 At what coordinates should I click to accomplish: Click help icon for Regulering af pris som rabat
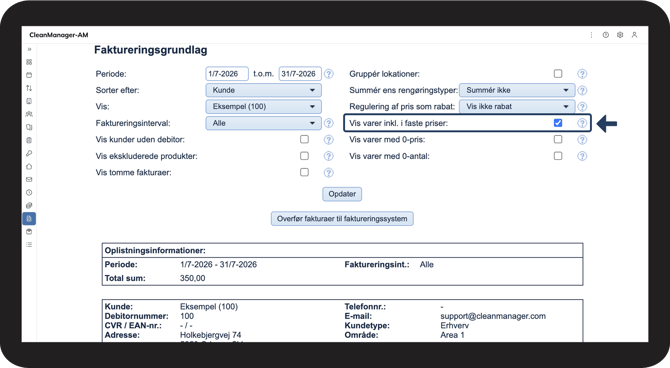(x=582, y=107)
